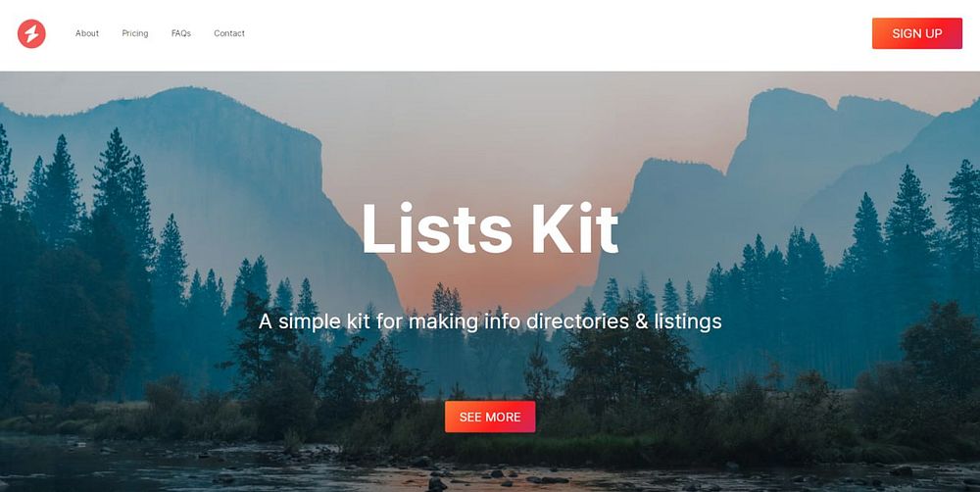Open the FAQs navigation link
The width and height of the screenshot is (980, 492).
pos(181,33)
